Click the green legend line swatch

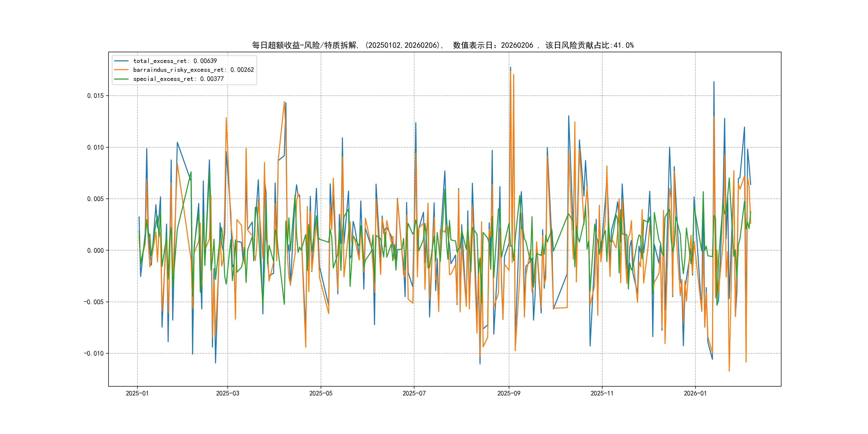coord(121,79)
